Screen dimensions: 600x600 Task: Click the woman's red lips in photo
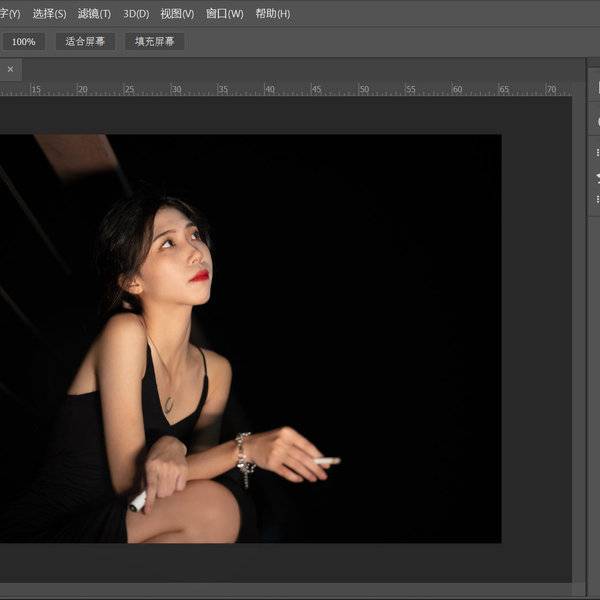tap(199, 276)
